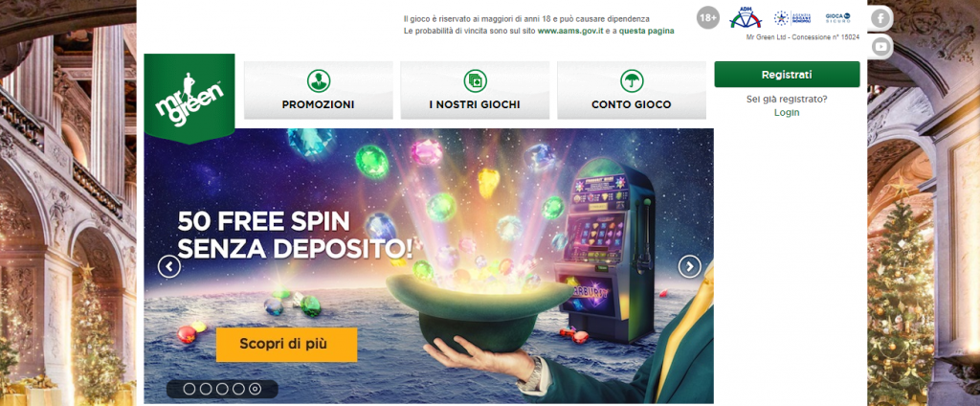Select the third carousel slide dot

click(222, 389)
